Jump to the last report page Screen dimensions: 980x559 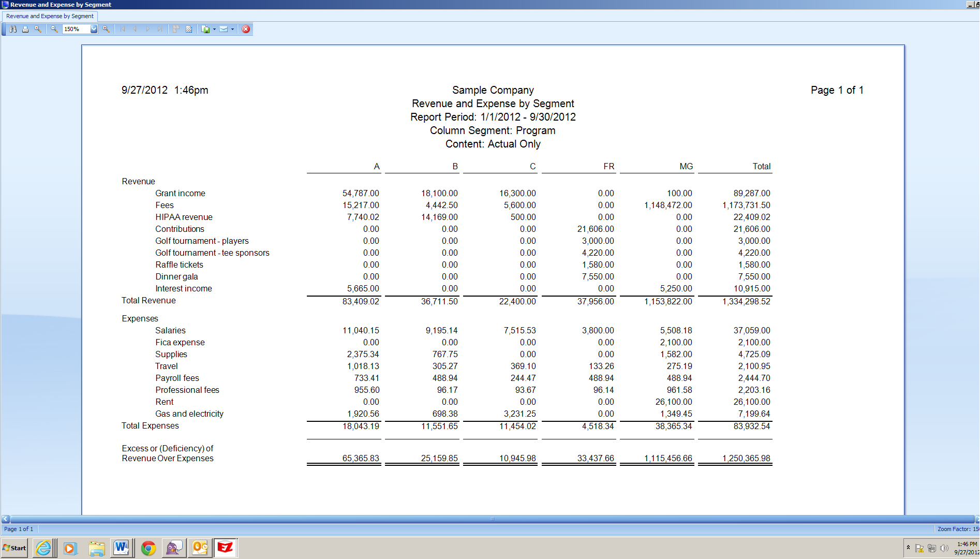160,29
